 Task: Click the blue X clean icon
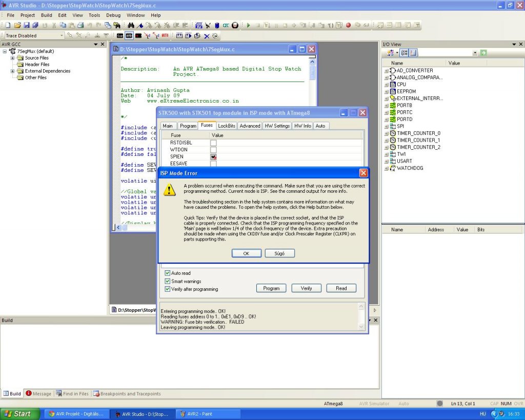pyautogui.click(x=207, y=36)
